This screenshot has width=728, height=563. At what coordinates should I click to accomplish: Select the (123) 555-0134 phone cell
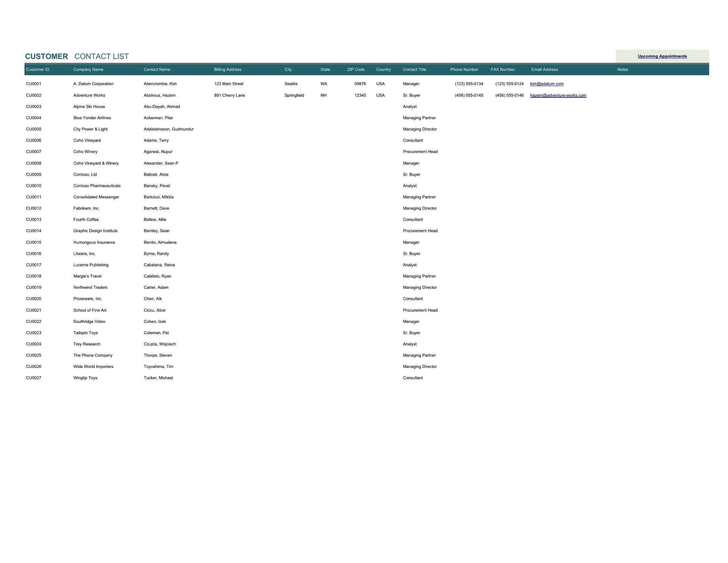[469, 84]
